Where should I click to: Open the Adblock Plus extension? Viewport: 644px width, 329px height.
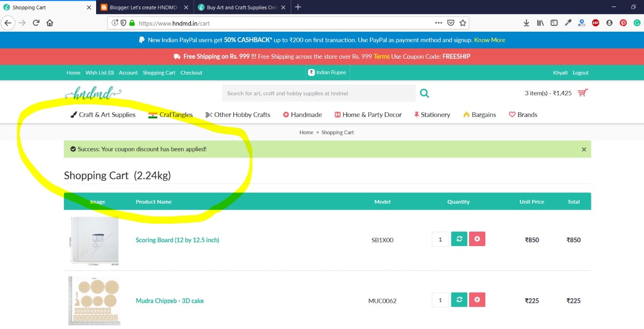[595, 23]
